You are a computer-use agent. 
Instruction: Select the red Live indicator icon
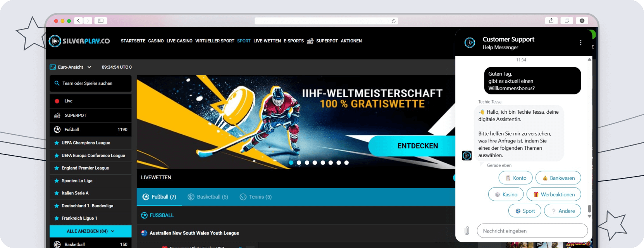(57, 101)
